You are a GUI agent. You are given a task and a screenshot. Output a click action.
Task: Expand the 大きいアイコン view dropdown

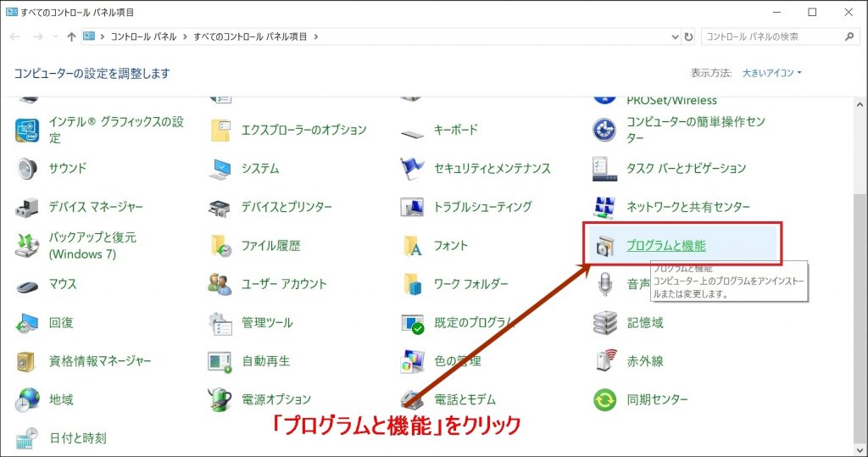pos(771,74)
